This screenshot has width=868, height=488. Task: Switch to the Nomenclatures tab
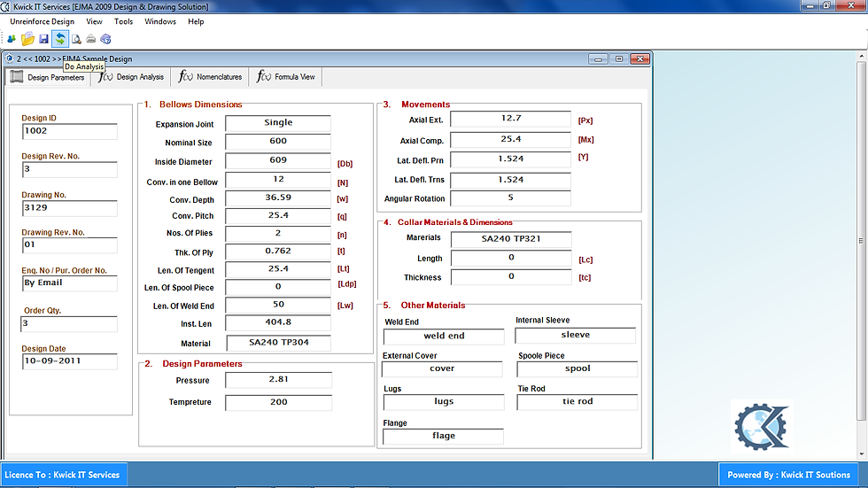point(211,77)
